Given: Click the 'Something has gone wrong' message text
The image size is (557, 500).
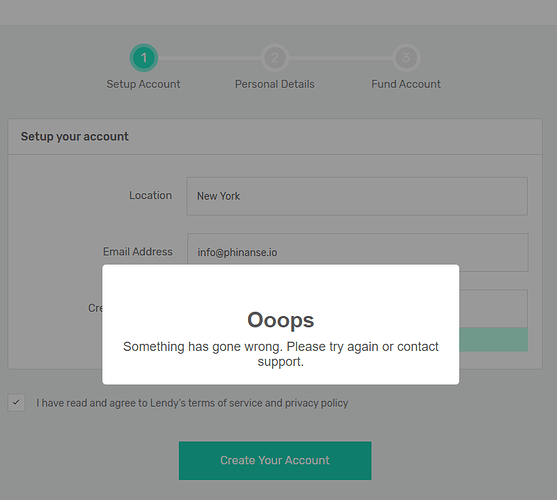Looking at the screenshot, I should 281,354.
